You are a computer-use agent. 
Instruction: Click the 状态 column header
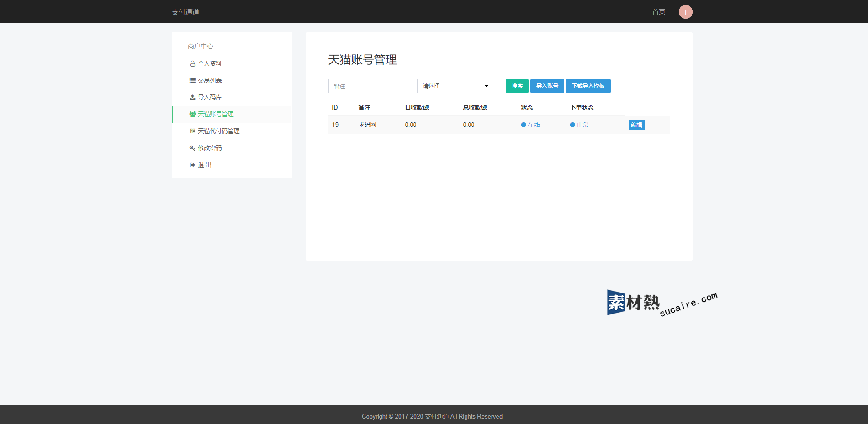pyautogui.click(x=527, y=108)
